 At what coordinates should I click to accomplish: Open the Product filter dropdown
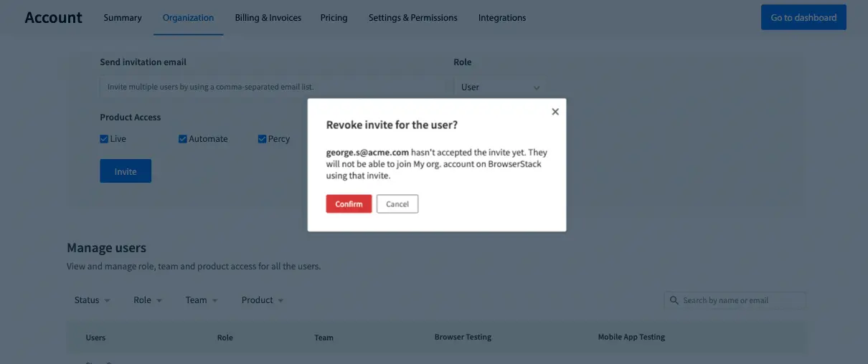[262, 300]
